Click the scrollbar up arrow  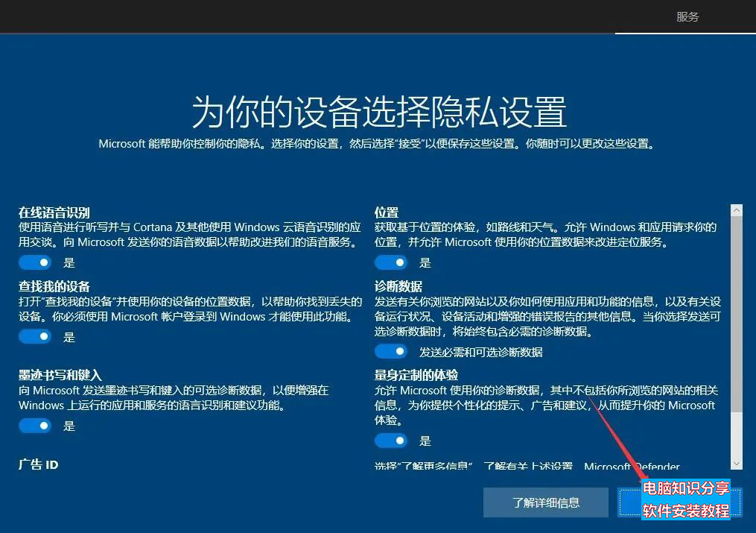(737, 211)
